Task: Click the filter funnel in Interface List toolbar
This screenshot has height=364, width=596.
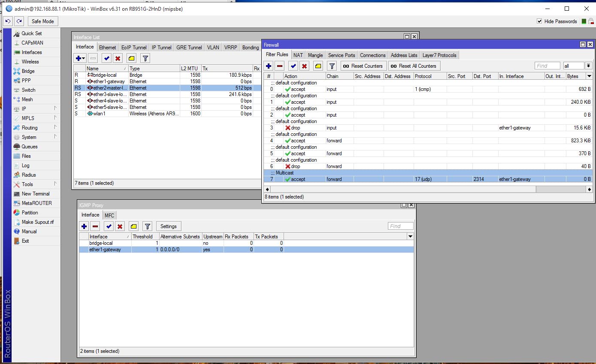Action: pos(145,58)
